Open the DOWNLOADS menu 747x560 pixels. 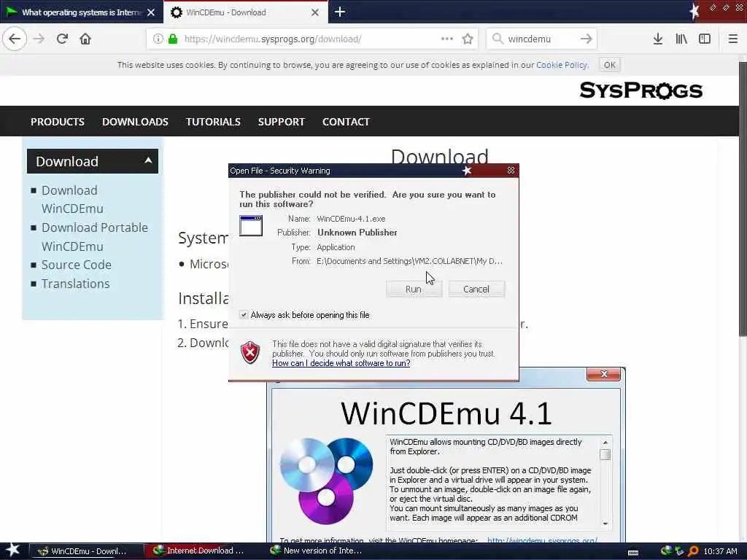tap(135, 122)
